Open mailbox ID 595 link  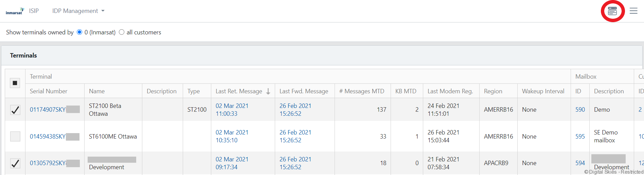coord(580,137)
